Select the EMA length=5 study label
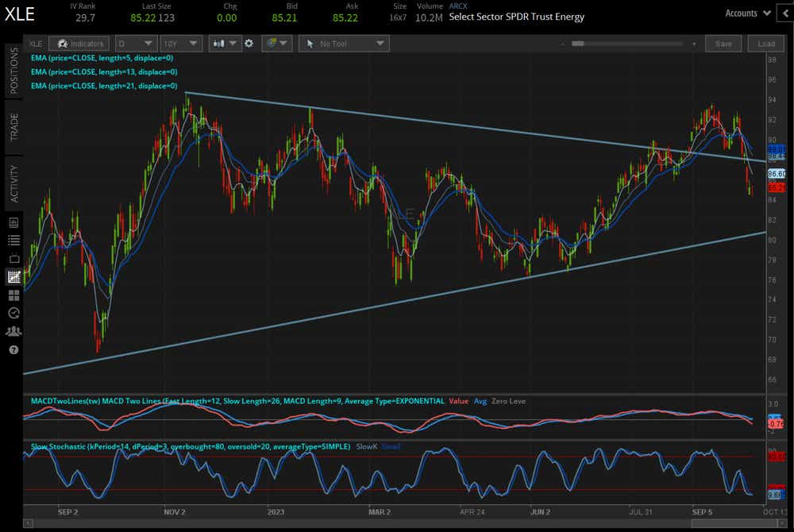 [102, 58]
